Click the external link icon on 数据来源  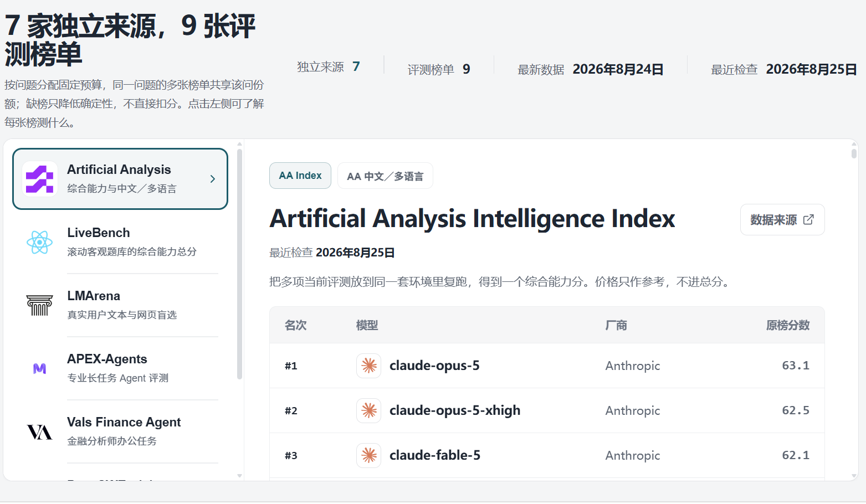coord(809,220)
